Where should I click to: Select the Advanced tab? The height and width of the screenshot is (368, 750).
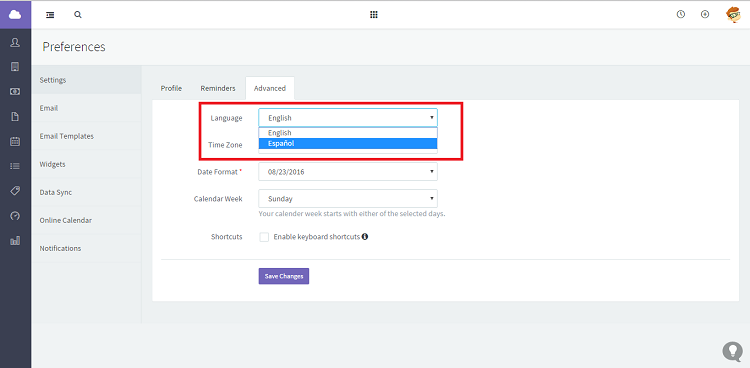[270, 89]
